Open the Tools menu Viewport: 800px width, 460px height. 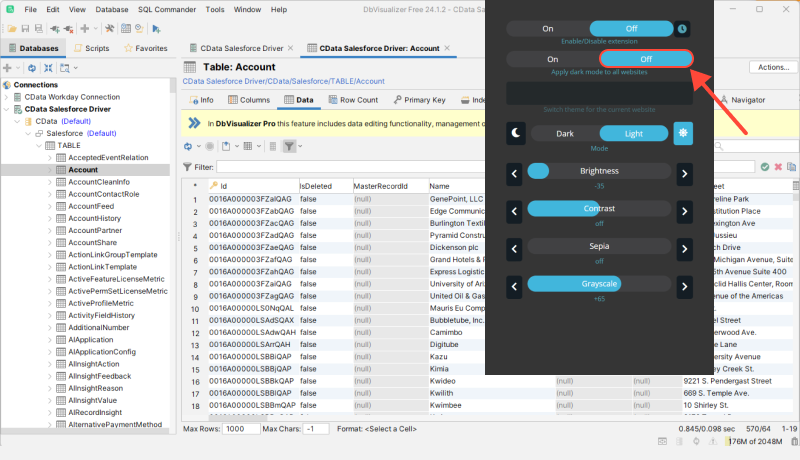point(215,10)
